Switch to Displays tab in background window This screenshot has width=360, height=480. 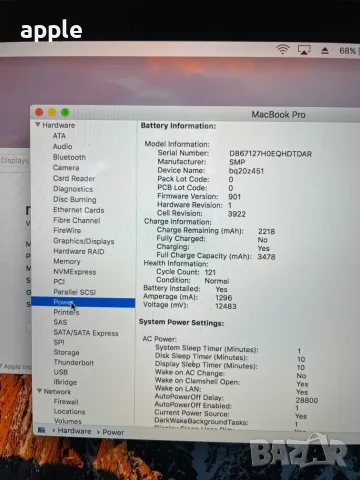14,160
